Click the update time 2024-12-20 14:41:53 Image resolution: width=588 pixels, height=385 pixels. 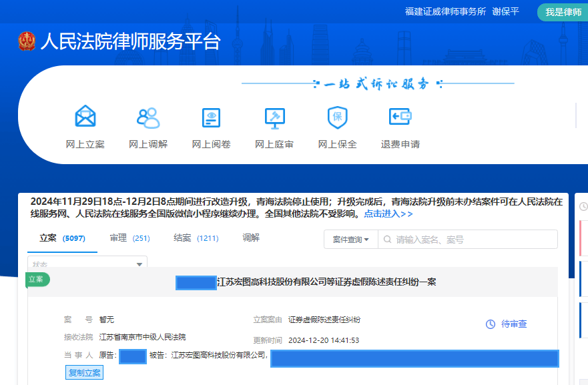point(324,340)
